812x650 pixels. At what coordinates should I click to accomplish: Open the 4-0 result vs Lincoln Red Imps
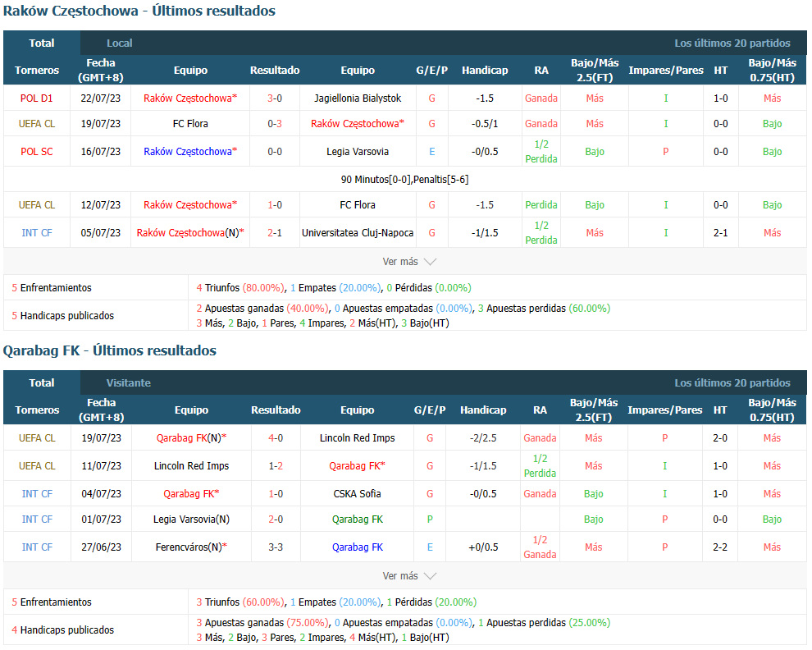point(276,437)
